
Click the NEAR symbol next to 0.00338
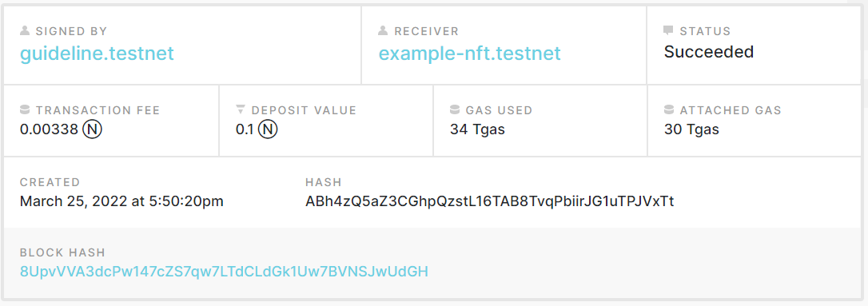(93, 130)
